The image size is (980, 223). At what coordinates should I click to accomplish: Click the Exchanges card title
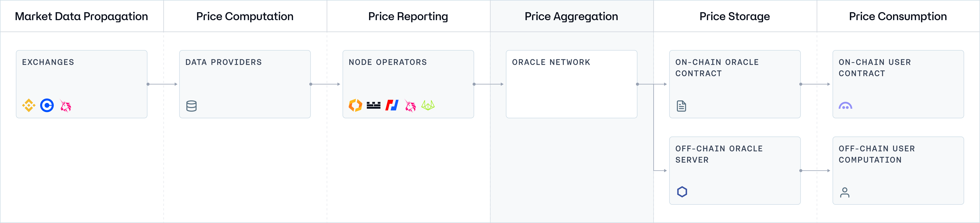coord(48,62)
